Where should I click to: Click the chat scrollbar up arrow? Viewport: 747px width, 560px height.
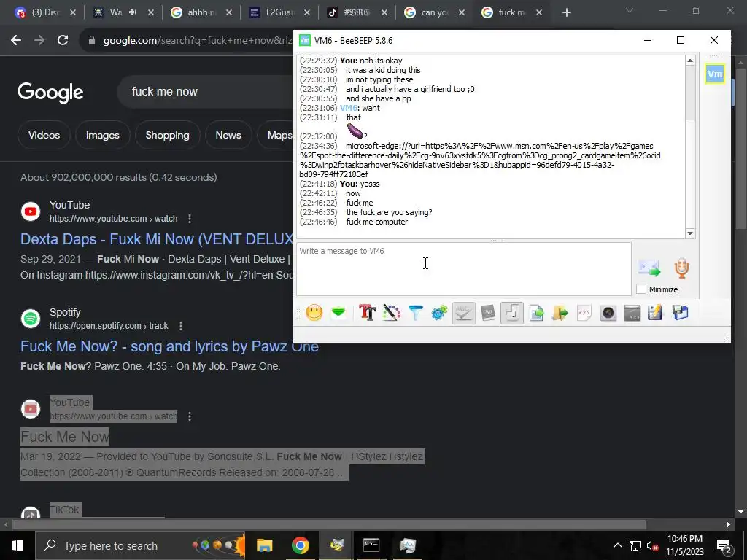(690, 61)
